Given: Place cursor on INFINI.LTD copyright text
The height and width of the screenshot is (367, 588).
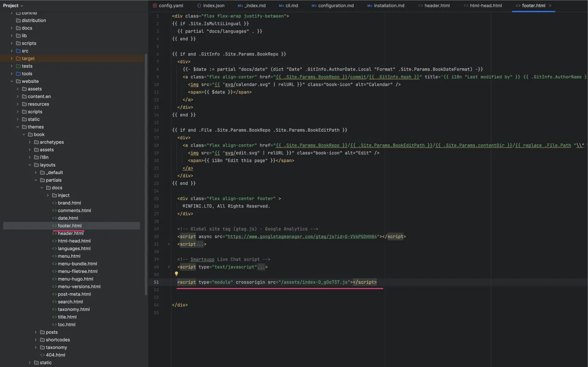Looking at the screenshot, I should point(226,206).
